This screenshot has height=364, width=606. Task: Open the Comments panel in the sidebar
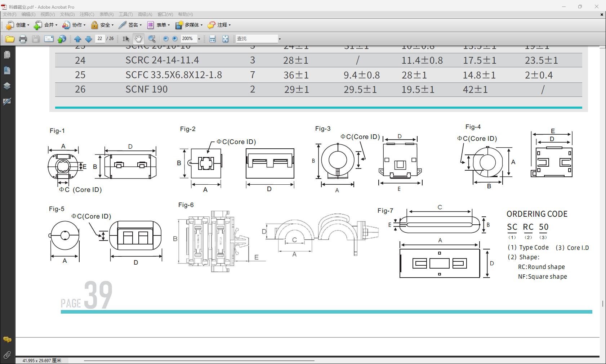[x=7, y=340]
